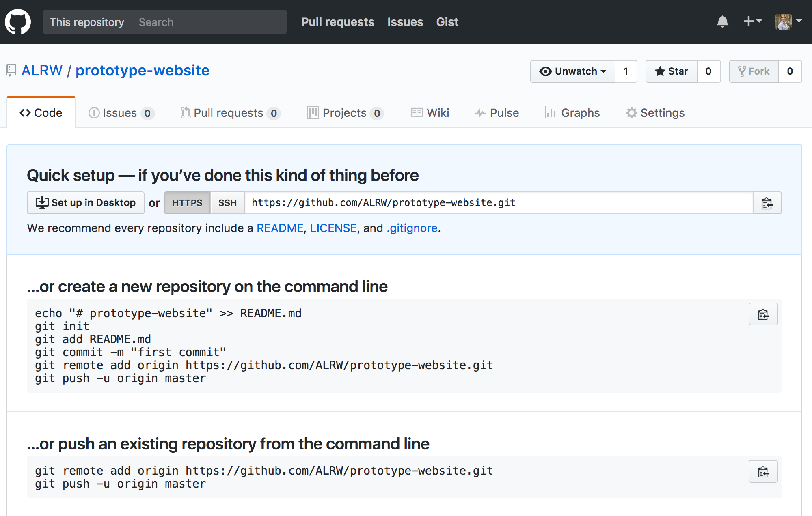Open the repository Settings tab

(x=655, y=113)
